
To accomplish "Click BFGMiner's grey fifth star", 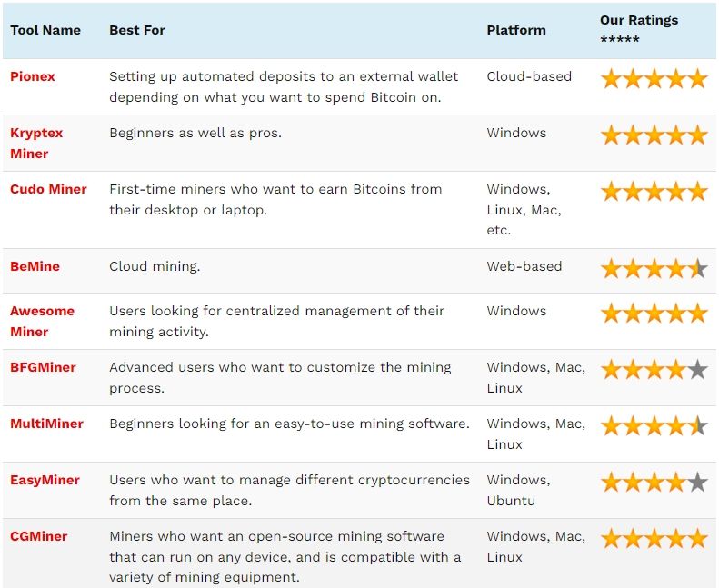I will coord(697,369).
